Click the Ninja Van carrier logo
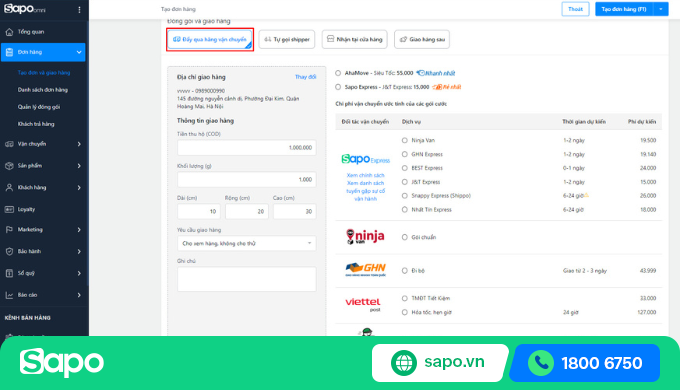This screenshot has width=680, height=390. [x=365, y=236]
